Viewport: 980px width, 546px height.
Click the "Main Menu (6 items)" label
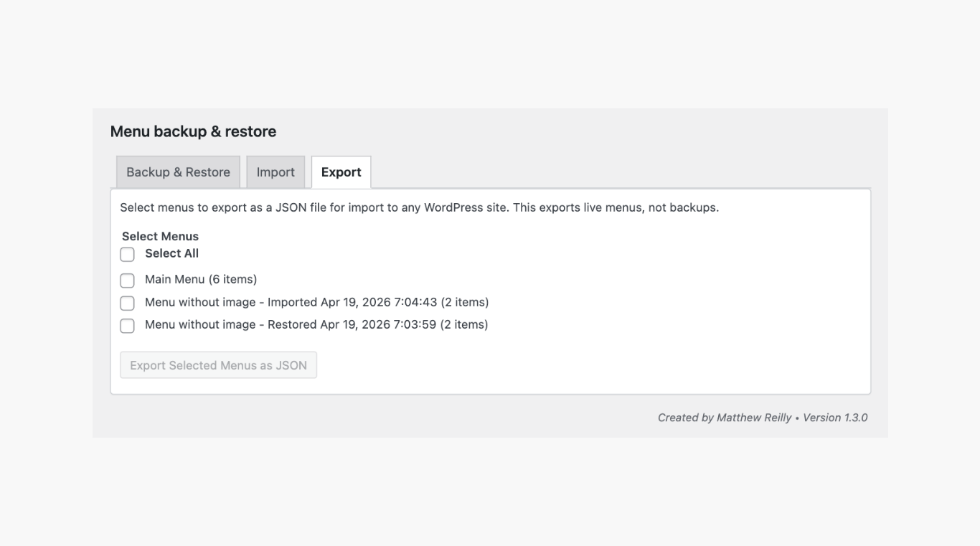coord(200,279)
